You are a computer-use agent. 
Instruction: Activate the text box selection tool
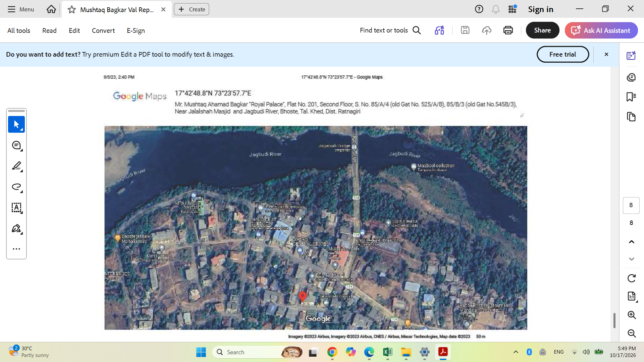point(16,208)
